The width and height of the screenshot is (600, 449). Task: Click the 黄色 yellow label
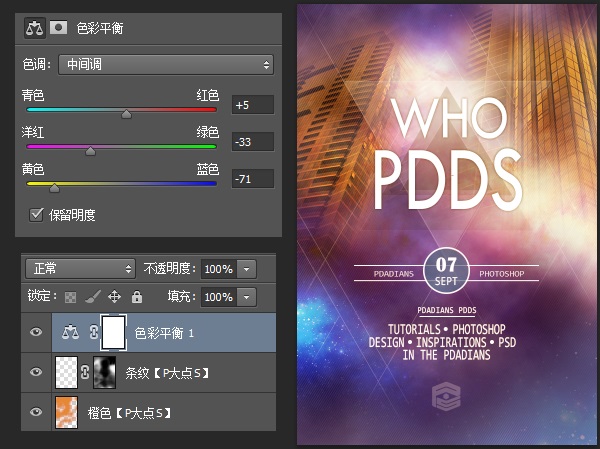click(x=33, y=169)
